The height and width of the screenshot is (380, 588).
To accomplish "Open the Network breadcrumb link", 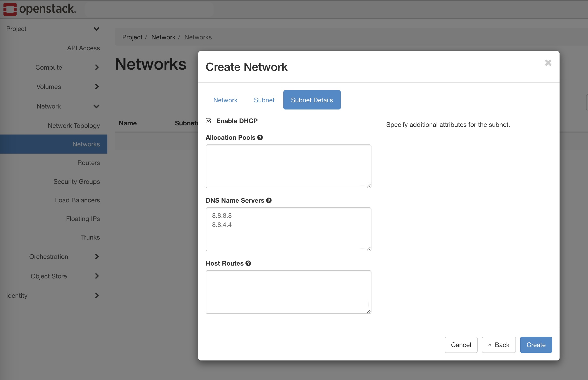I will point(163,37).
